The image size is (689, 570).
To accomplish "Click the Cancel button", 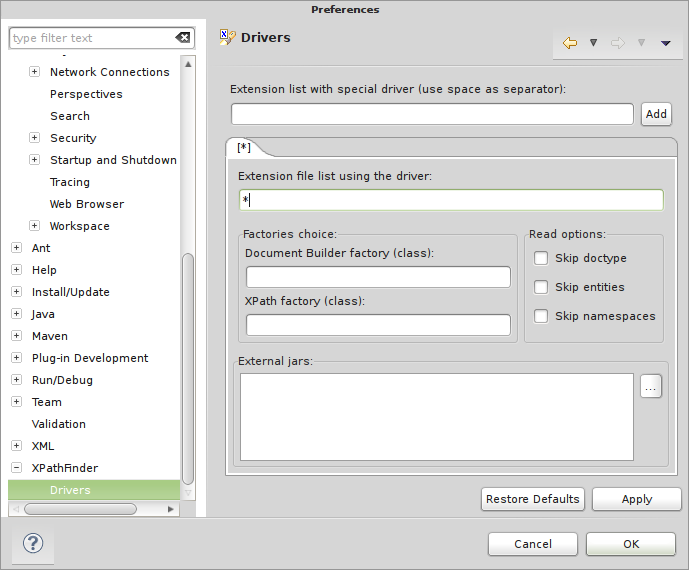I will (x=533, y=544).
